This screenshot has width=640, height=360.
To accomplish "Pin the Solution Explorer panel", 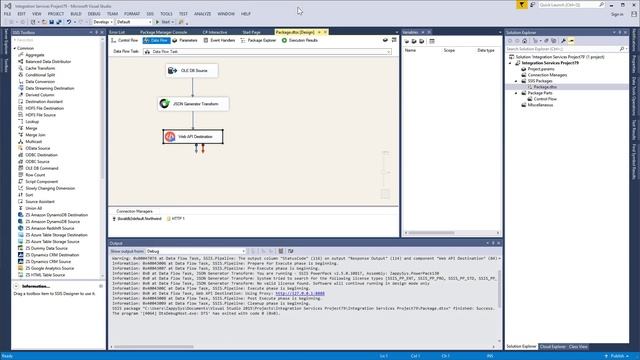I will click(x=620, y=32).
